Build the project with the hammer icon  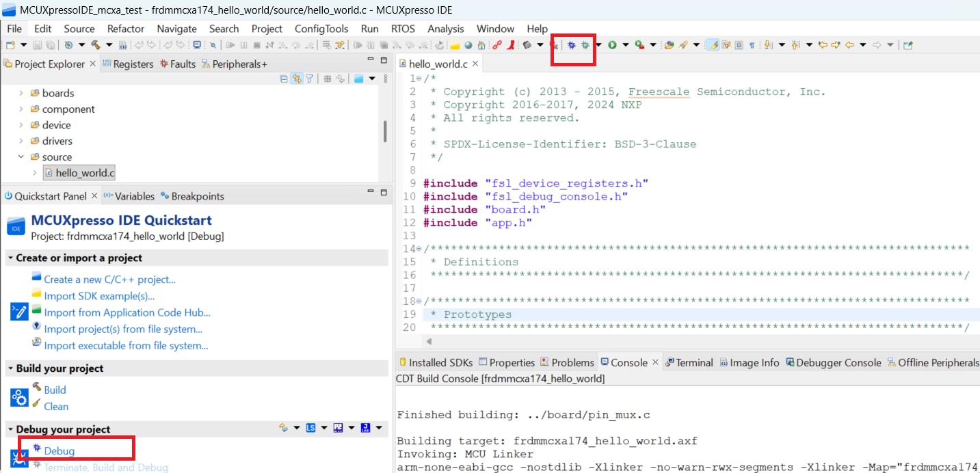point(97,45)
